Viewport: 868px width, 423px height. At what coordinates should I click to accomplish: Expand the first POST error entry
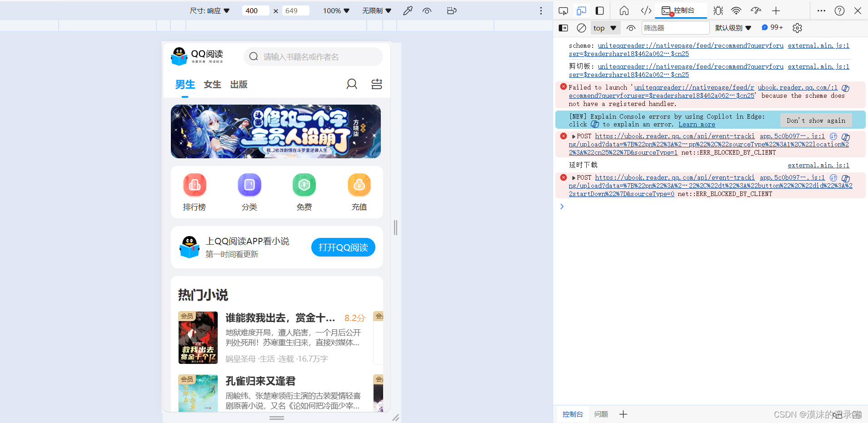574,136
